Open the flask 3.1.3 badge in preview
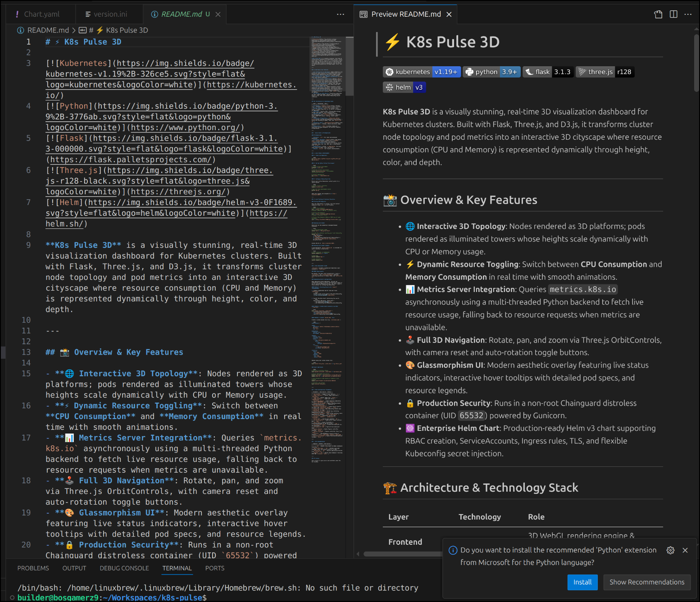 click(x=548, y=72)
